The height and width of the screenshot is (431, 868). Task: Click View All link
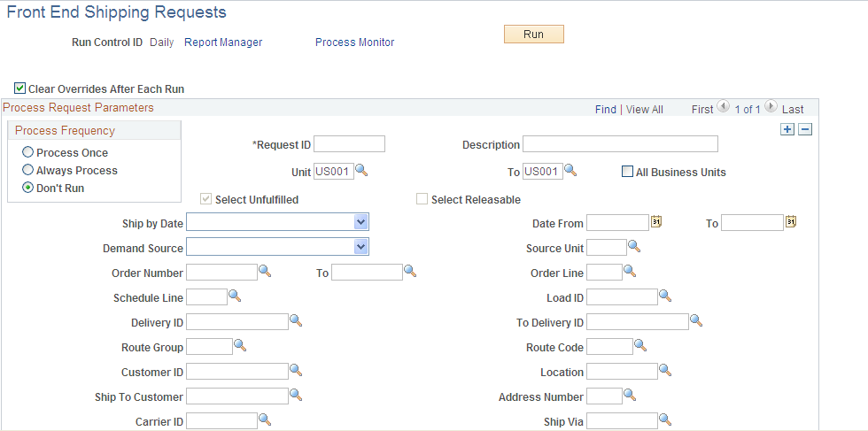pyautogui.click(x=645, y=110)
